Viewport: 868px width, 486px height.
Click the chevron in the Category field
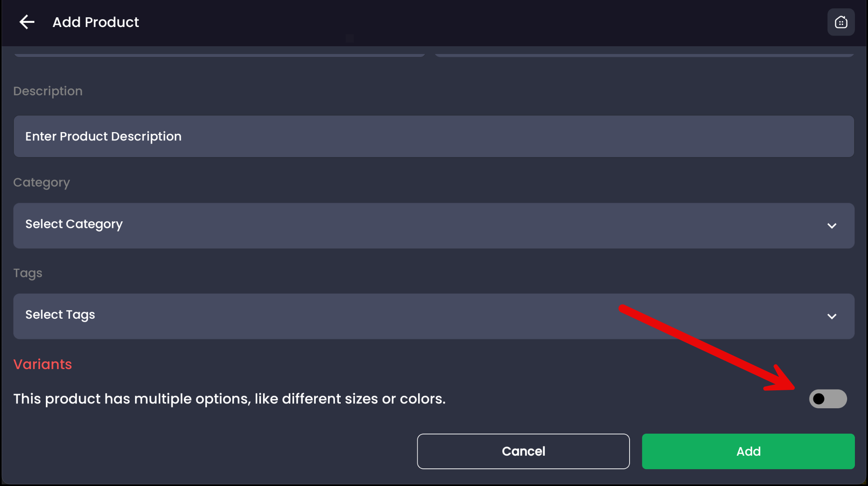click(832, 226)
